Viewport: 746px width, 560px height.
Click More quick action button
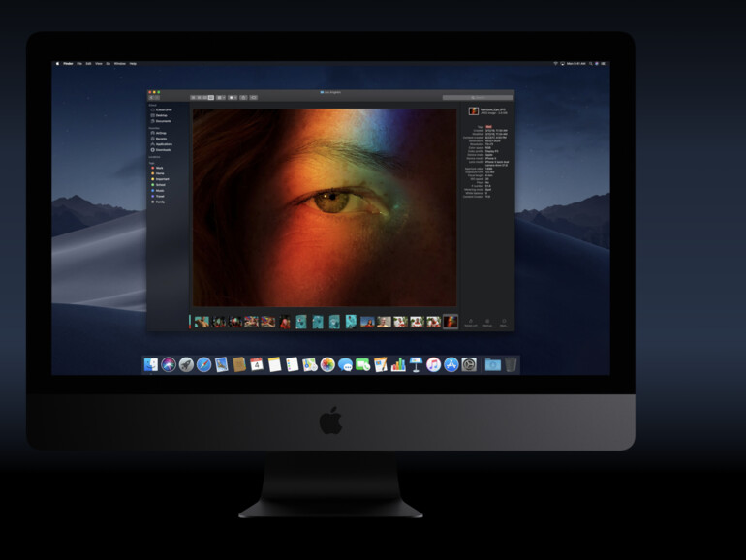tap(504, 323)
